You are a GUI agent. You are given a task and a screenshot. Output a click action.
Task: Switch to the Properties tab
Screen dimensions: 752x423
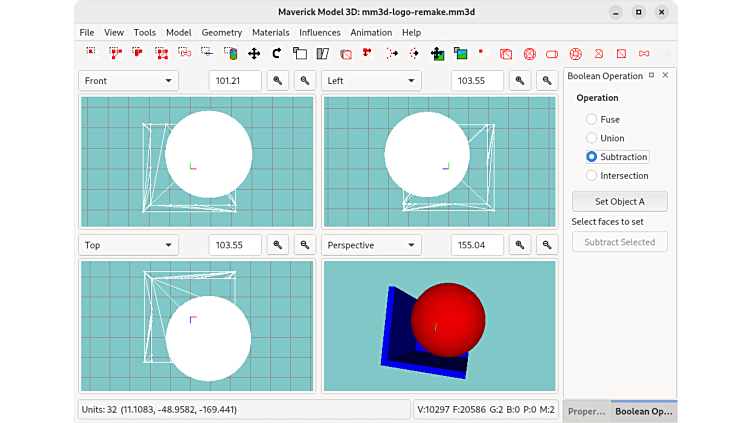tap(587, 411)
